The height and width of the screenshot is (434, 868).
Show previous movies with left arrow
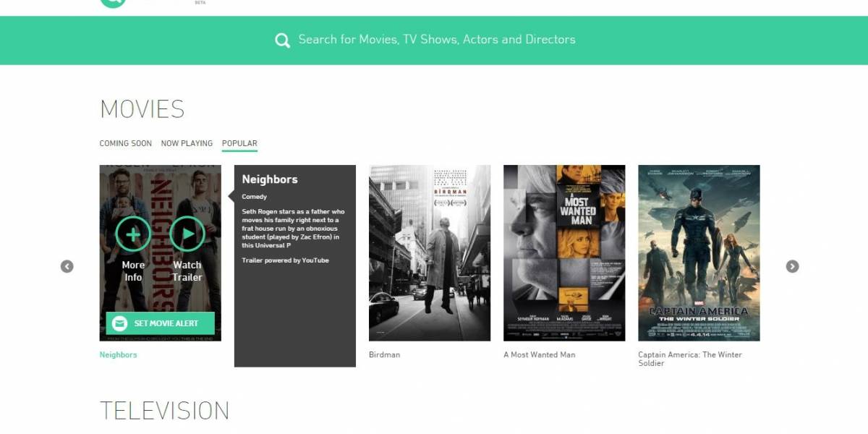(67, 266)
